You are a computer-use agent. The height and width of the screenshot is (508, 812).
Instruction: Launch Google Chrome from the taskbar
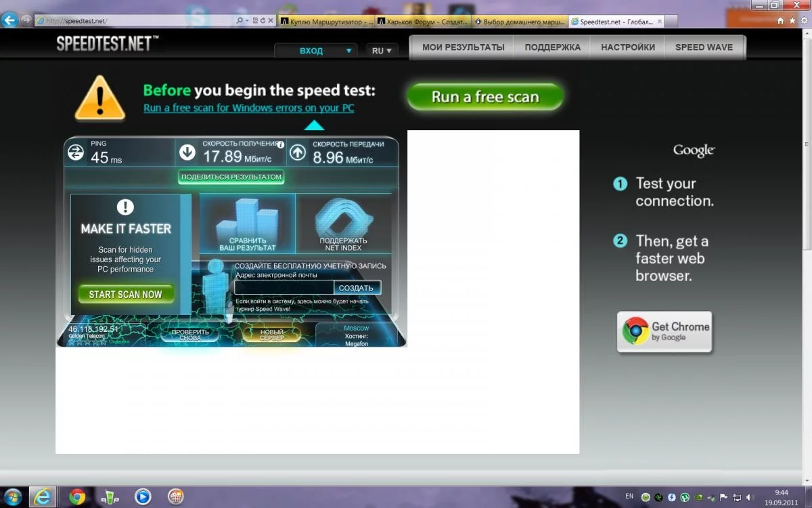tap(77, 497)
